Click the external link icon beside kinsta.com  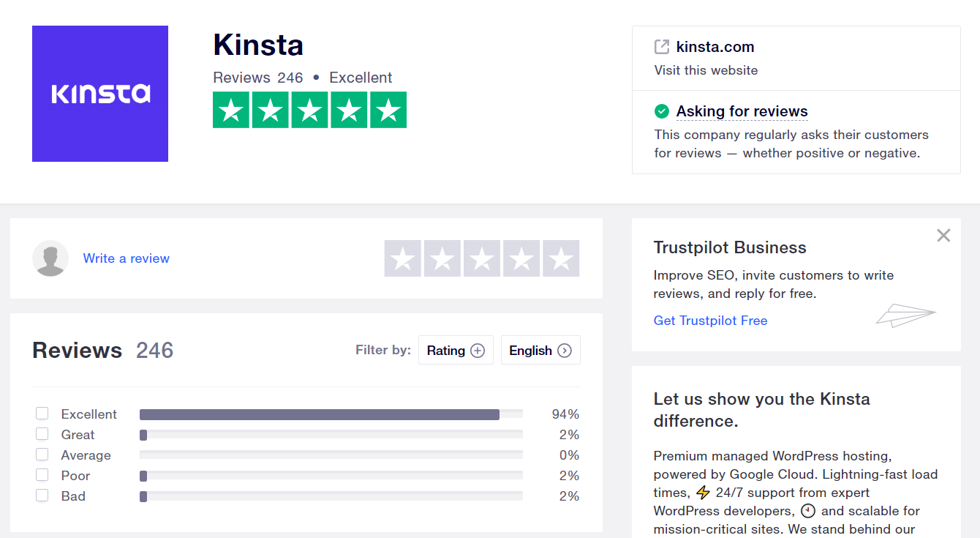[661, 47]
